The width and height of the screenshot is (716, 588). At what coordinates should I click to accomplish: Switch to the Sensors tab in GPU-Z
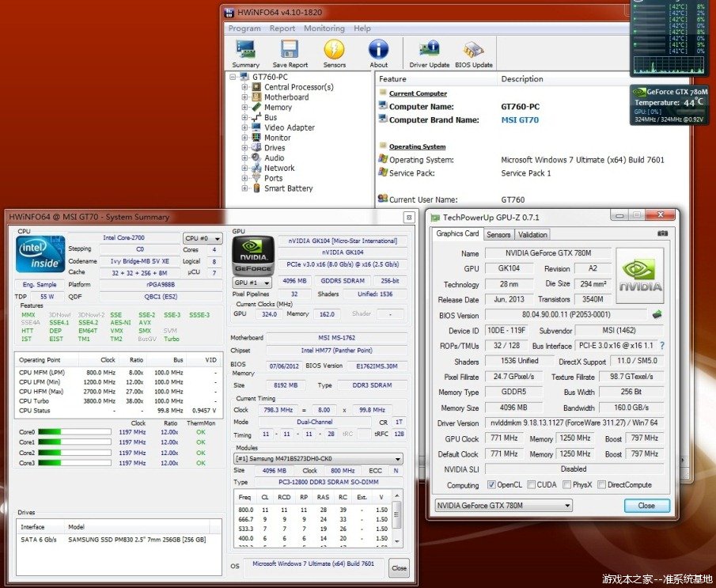click(x=498, y=234)
